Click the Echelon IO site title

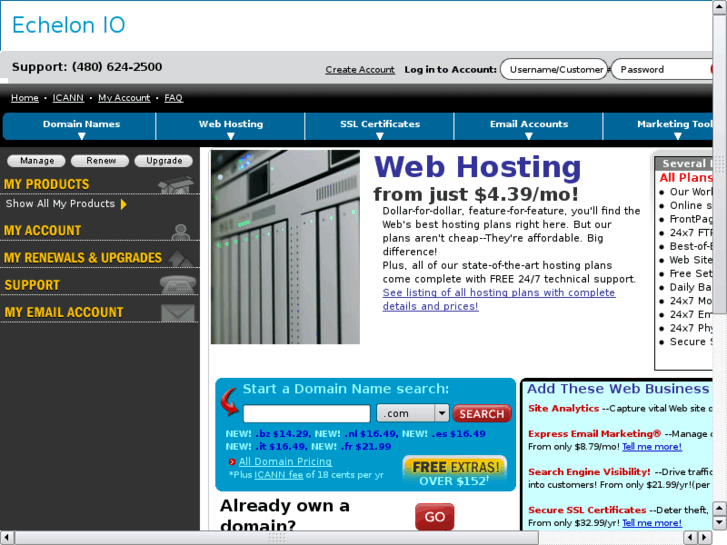pos(69,25)
